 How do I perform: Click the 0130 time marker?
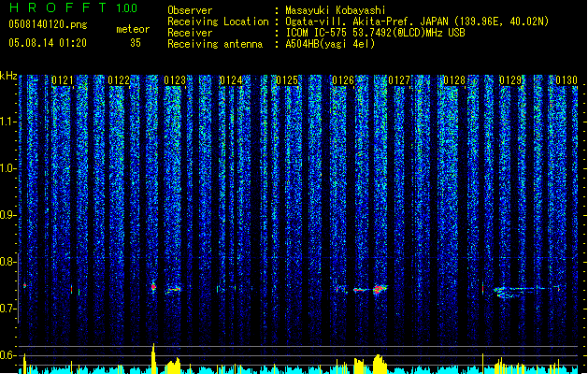pos(566,80)
